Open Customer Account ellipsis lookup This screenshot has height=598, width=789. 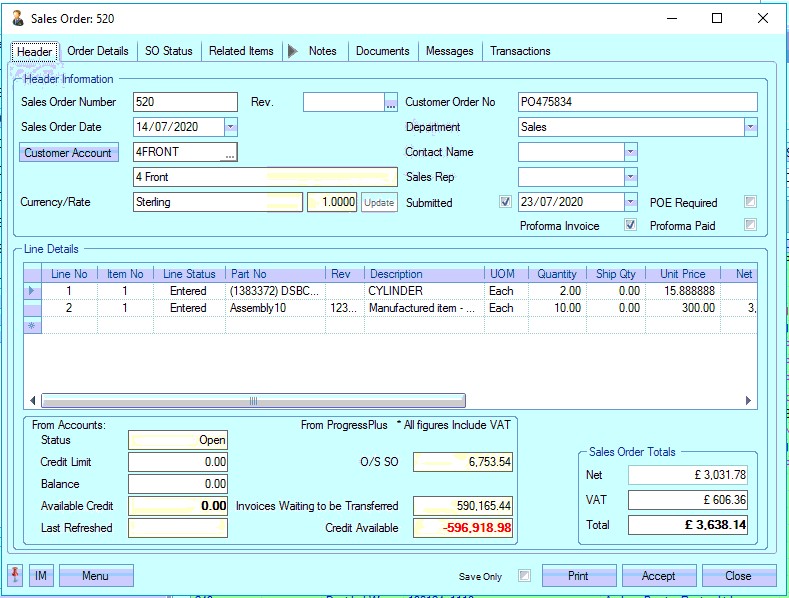coord(229,153)
